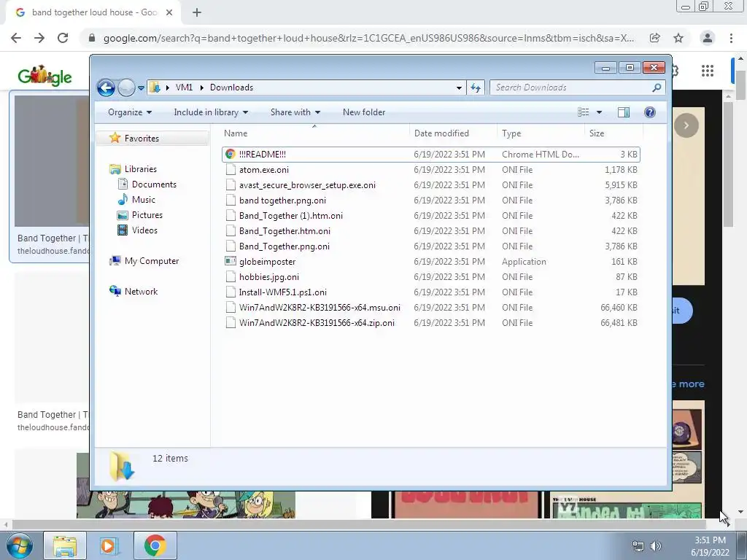Viewport: 747px width, 560px height.
Task: Open the recent locations dropdown arrow
Action: coord(141,88)
